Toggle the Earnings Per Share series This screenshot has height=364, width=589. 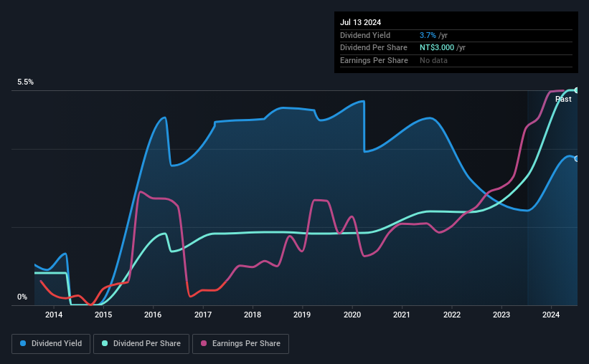pos(240,344)
